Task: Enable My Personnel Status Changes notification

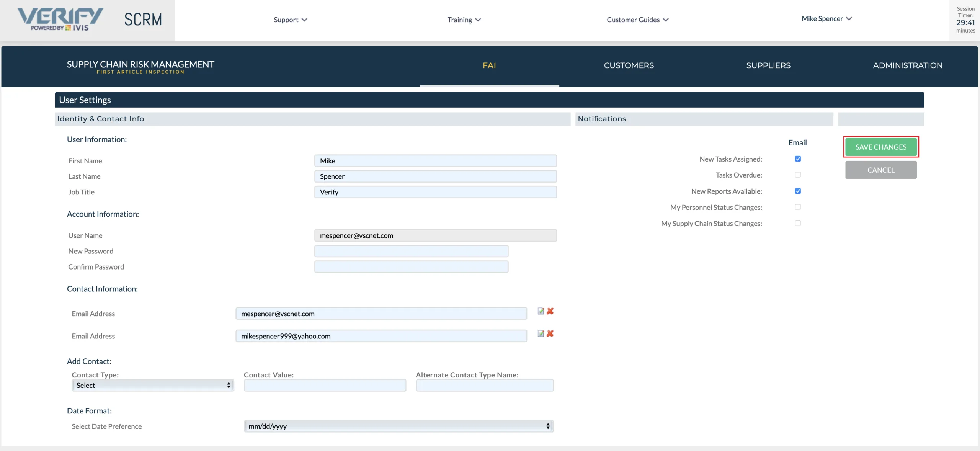Action: tap(798, 207)
